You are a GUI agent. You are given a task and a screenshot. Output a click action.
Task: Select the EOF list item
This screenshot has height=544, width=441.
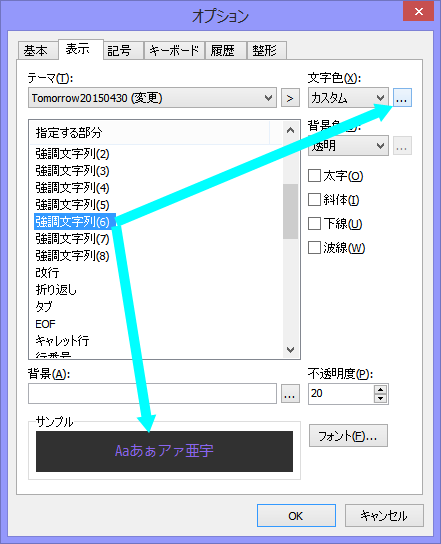coord(45,324)
